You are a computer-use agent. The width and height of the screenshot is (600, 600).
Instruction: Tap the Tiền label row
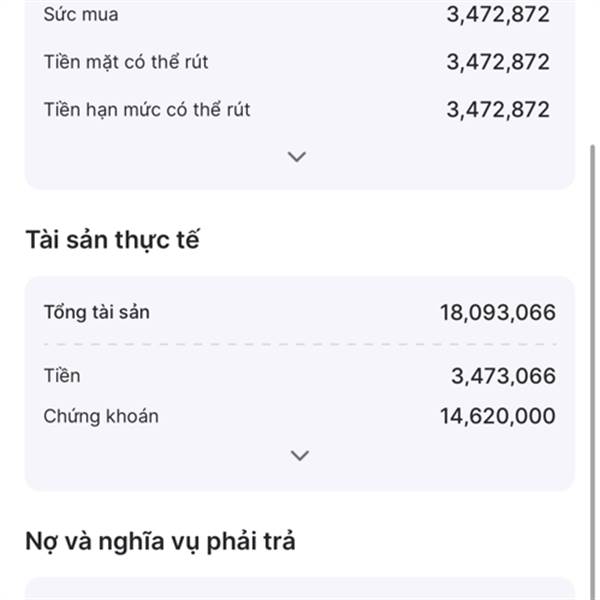point(300,376)
